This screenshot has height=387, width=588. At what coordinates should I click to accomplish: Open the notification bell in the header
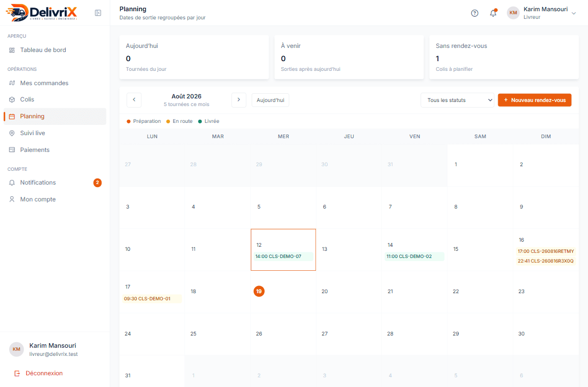[x=493, y=13]
